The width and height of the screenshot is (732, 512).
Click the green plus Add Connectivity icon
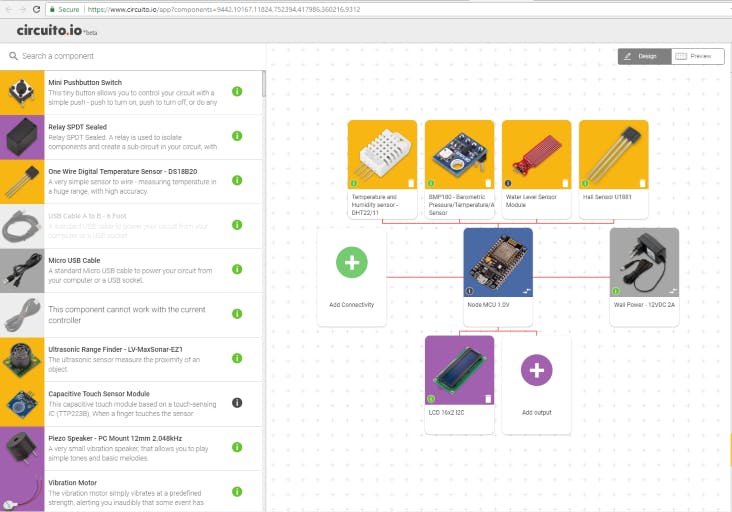pos(352,263)
